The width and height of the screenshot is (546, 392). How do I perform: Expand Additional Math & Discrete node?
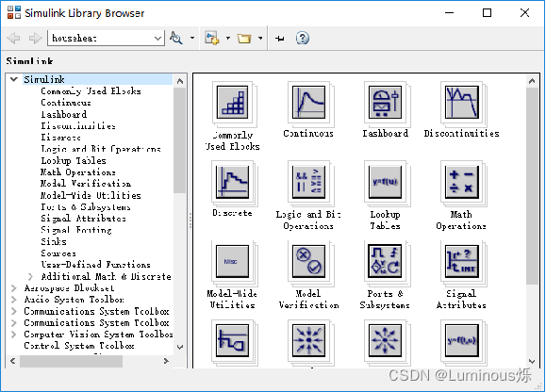(30, 276)
